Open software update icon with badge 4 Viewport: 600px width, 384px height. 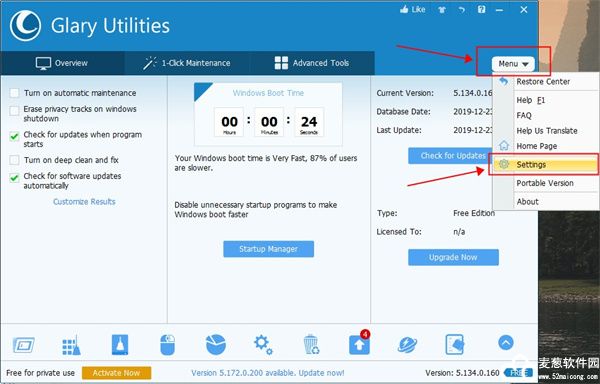pos(360,344)
